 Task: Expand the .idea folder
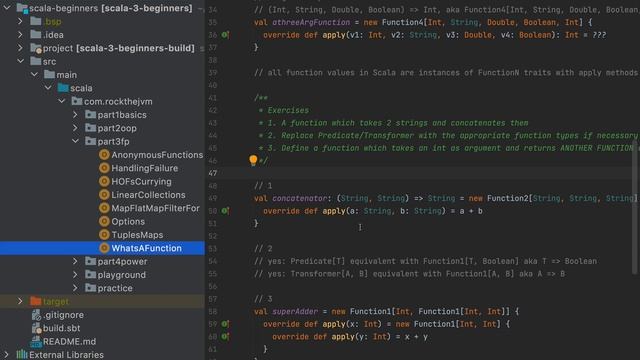[x=20, y=35]
